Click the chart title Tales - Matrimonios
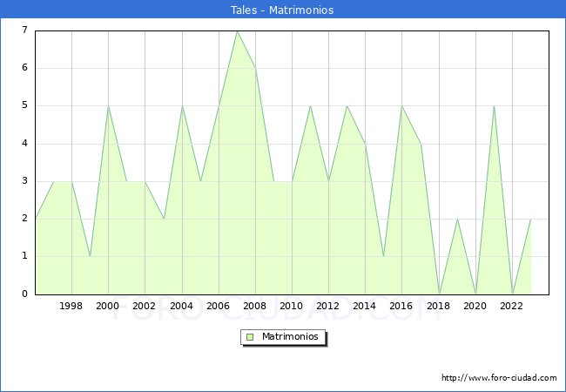This screenshot has width=566, height=392. click(x=282, y=10)
